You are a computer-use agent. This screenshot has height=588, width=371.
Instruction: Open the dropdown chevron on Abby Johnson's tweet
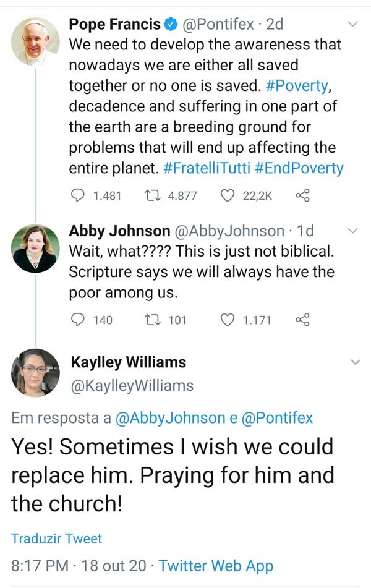(x=353, y=231)
